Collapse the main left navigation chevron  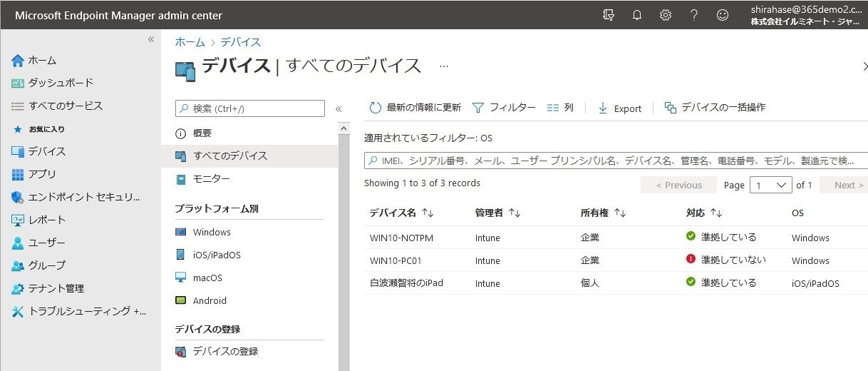click(151, 39)
